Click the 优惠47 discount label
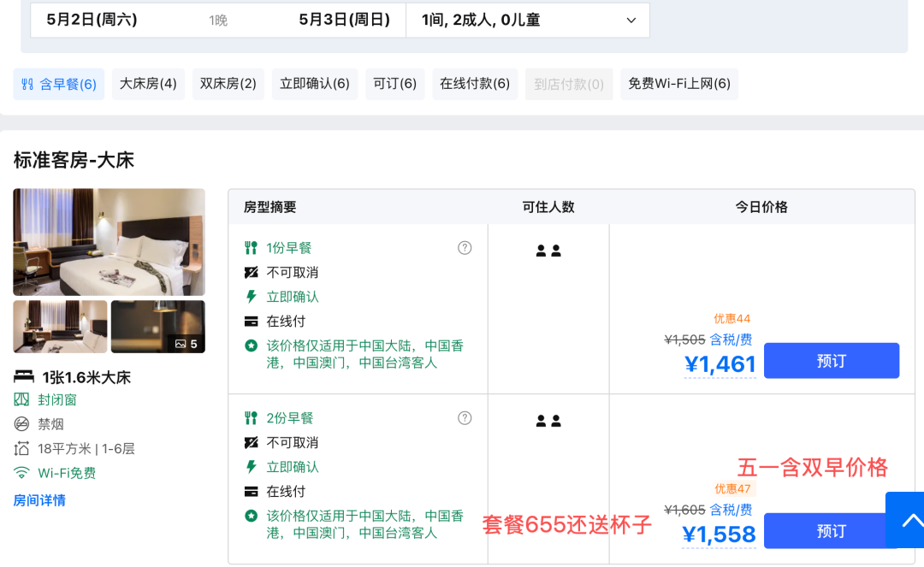The width and height of the screenshot is (924, 567). pos(732,488)
